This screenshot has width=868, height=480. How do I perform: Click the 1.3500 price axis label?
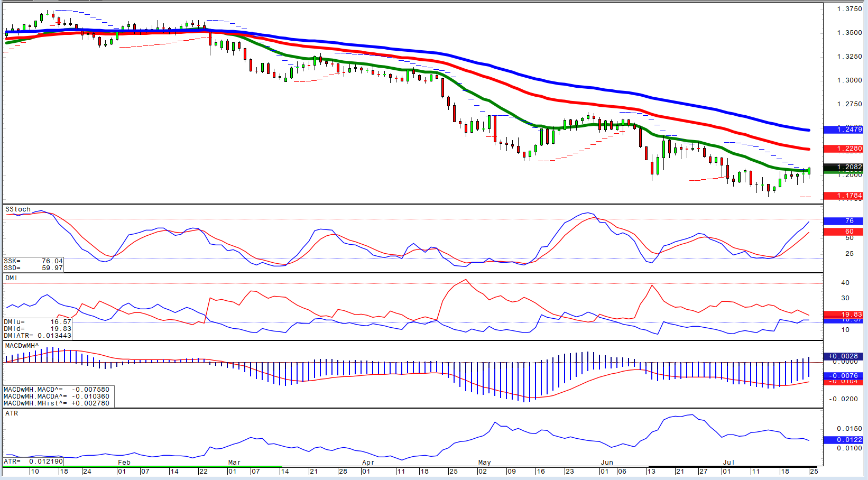click(849, 33)
